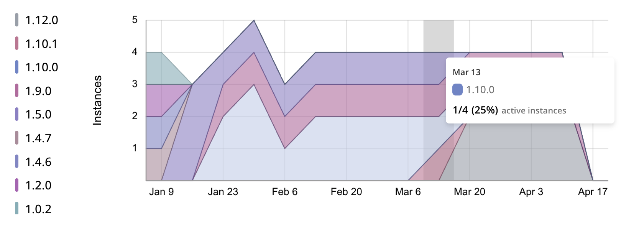
Task: Click the Mar 6 axis label
Action: [x=408, y=192]
